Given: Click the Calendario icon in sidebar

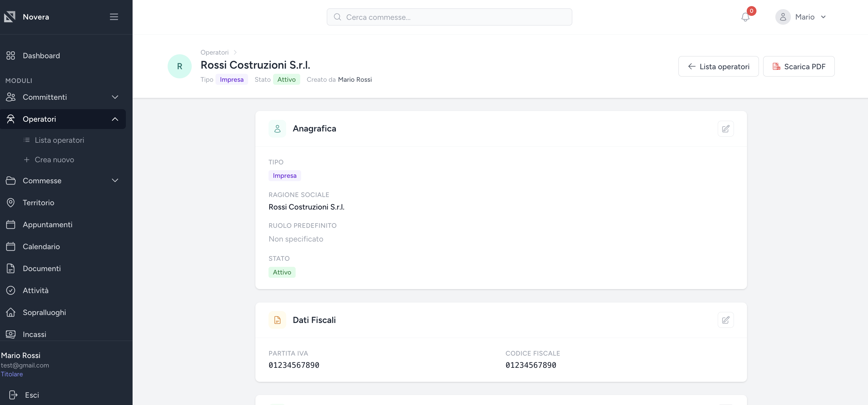Looking at the screenshot, I should (11, 246).
